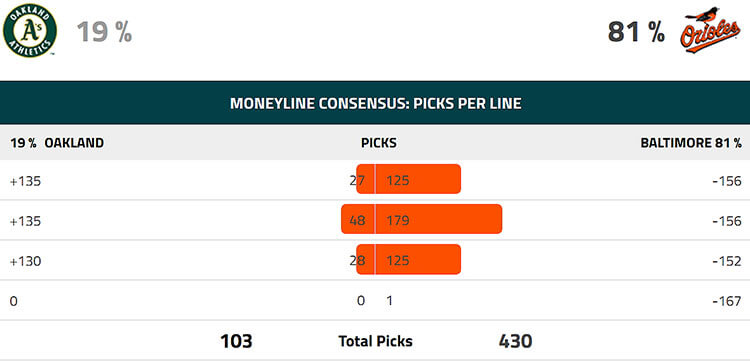This screenshot has height=361, width=750.
Task: Click the third row's 28 picks bar segment
Action: (x=365, y=259)
